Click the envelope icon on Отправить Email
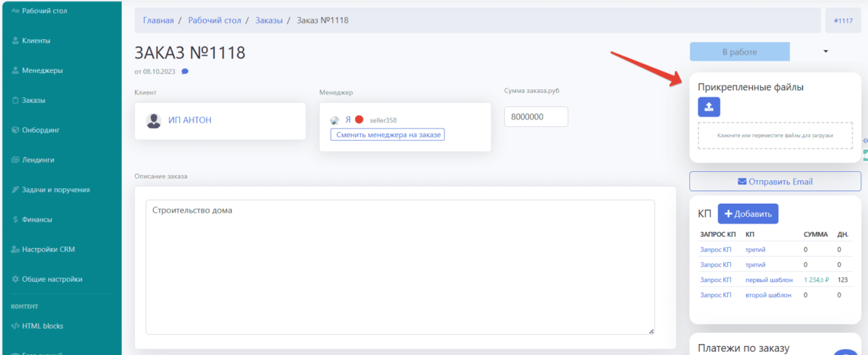868x355 pixels. pyautogui.click(x=743, y=181)
